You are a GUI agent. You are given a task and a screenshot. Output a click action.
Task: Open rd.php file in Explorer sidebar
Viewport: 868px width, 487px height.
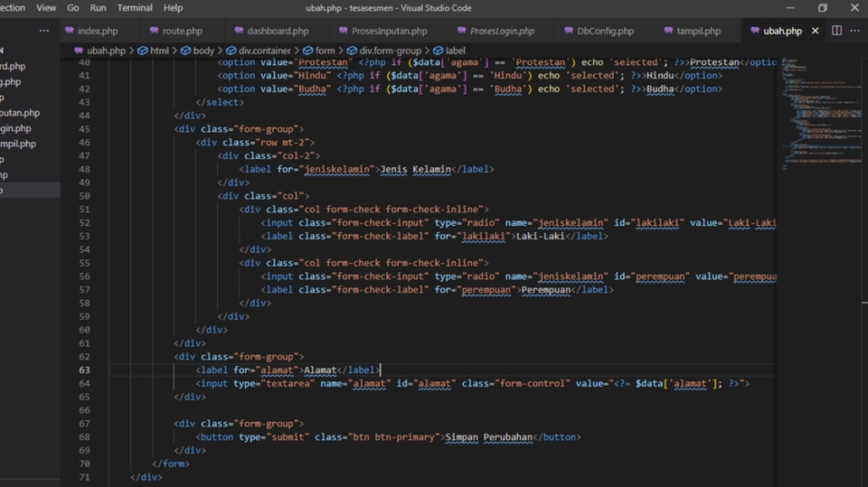click(x=14, y=67)
